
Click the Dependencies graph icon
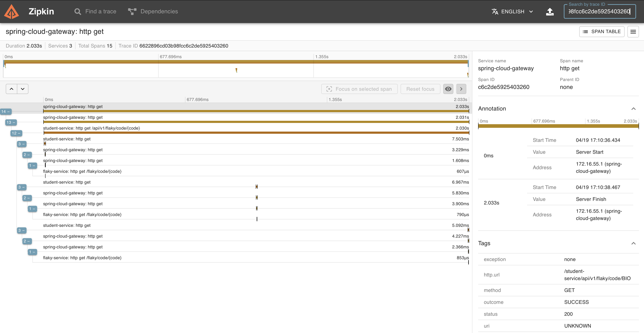[x=132, y=12]
